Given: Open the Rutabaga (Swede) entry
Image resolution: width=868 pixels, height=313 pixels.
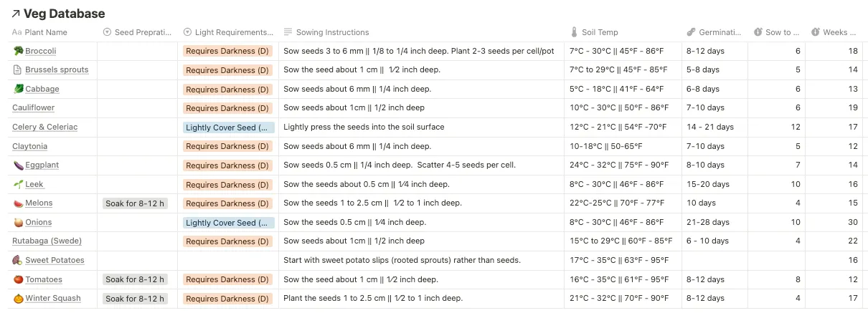Looking at the screenshot, I should [47, 241].
